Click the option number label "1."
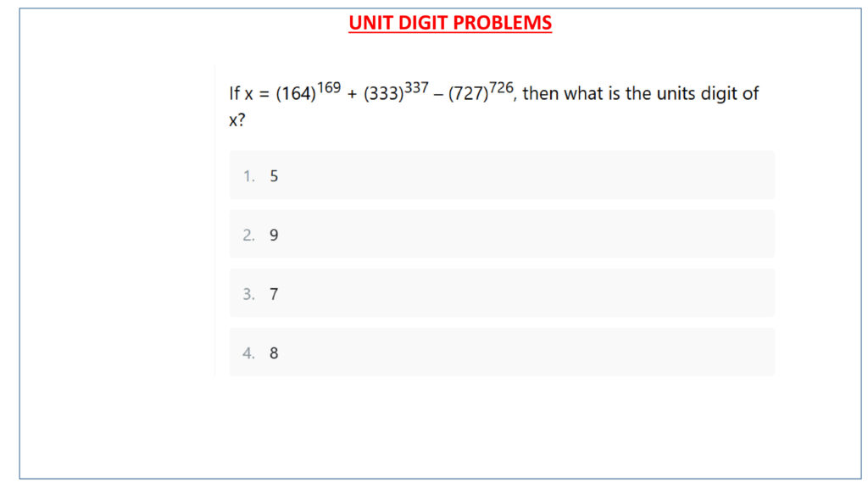Image resolution: width=868 pixels, height=488 pixels. click(x=248, y=176)
